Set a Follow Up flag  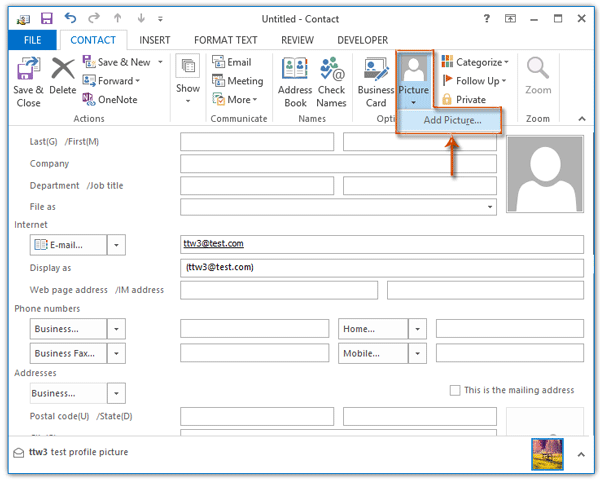click(x=474, y=81)
